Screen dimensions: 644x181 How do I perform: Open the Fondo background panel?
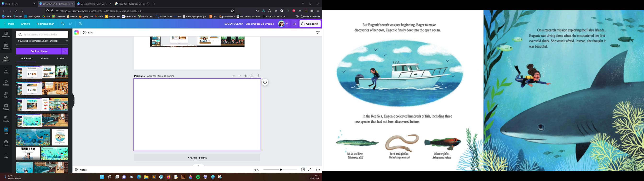[6, 119]
